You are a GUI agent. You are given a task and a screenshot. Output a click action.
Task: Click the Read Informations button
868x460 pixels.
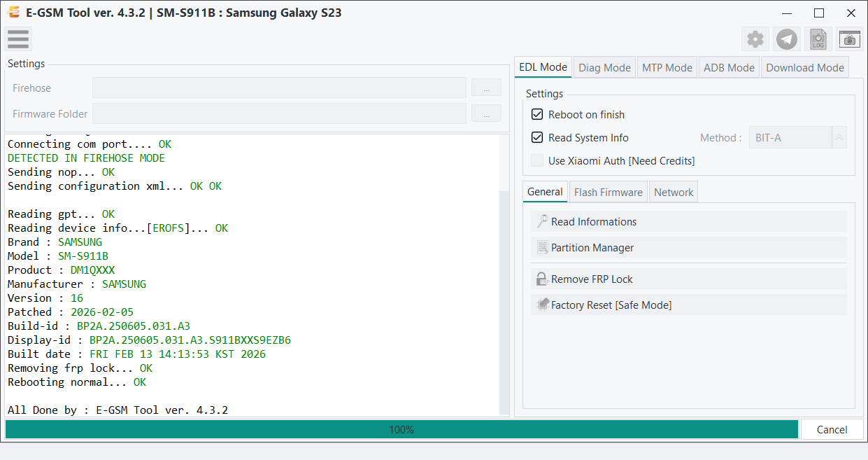688,221
